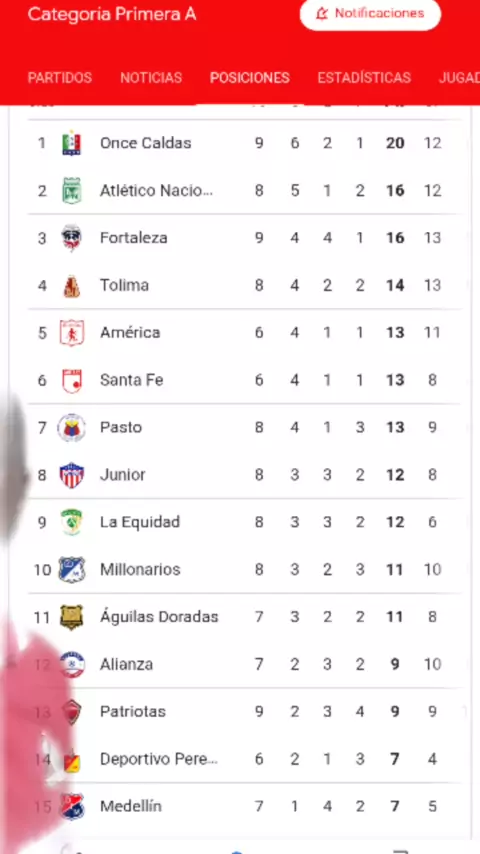Click the Millonarios blue crest

[x=71, y=570]
